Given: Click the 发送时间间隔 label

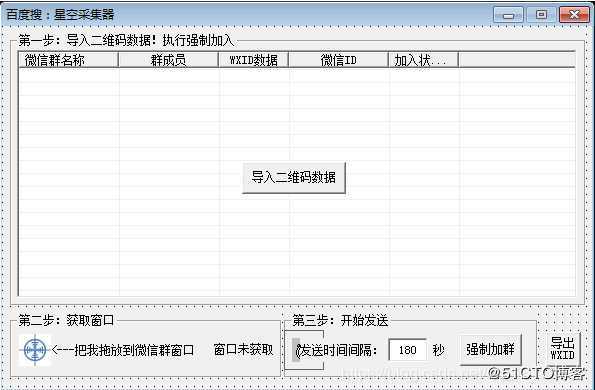Looking at the screenshot, I should tap(337, 350).
